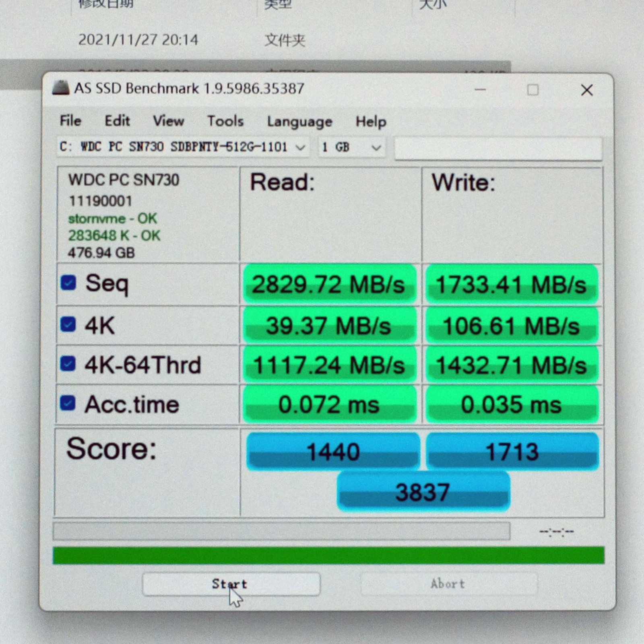Click Seq read result 2829.72 MB/s
The image size is (644, 644).
pyautogui.click(x=330, y=284)
